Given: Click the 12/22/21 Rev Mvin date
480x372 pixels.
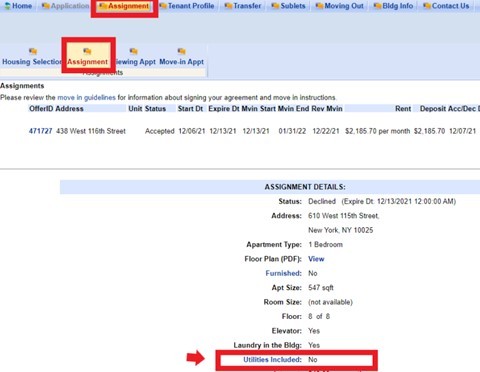Looking at the screenshot, I should point(326,131).
